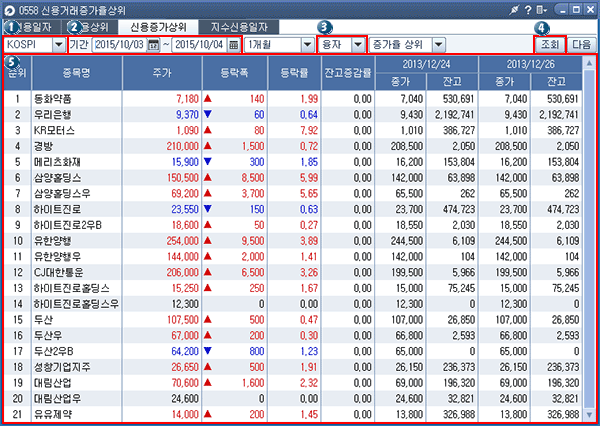Select the 유한양행우 row
Image resolution: width=600 pixels, height=426 pixels.
(293, 257)
